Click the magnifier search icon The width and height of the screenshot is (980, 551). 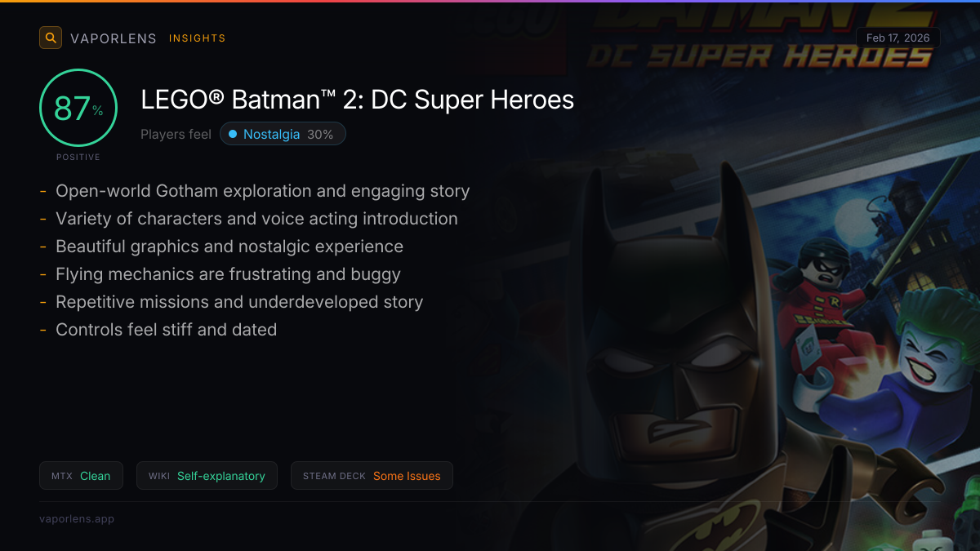pos(51,38)
